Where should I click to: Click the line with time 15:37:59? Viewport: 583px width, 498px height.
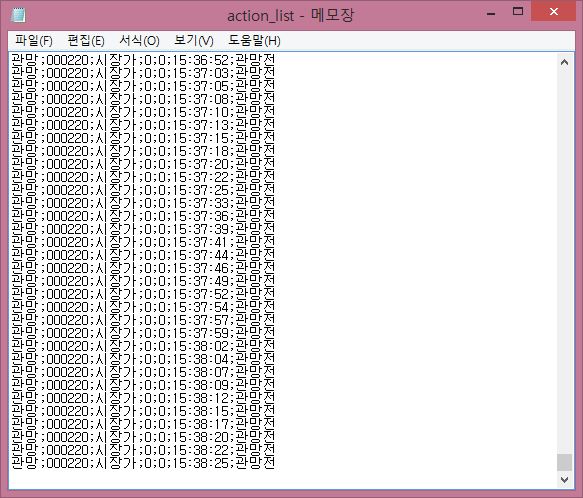pos(143,334)
